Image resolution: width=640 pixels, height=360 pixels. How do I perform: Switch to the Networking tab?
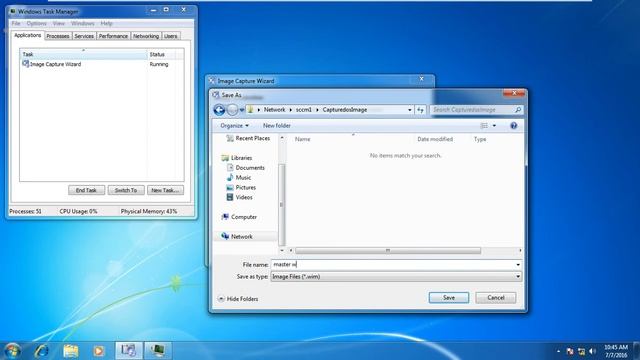tap(146, 36)
